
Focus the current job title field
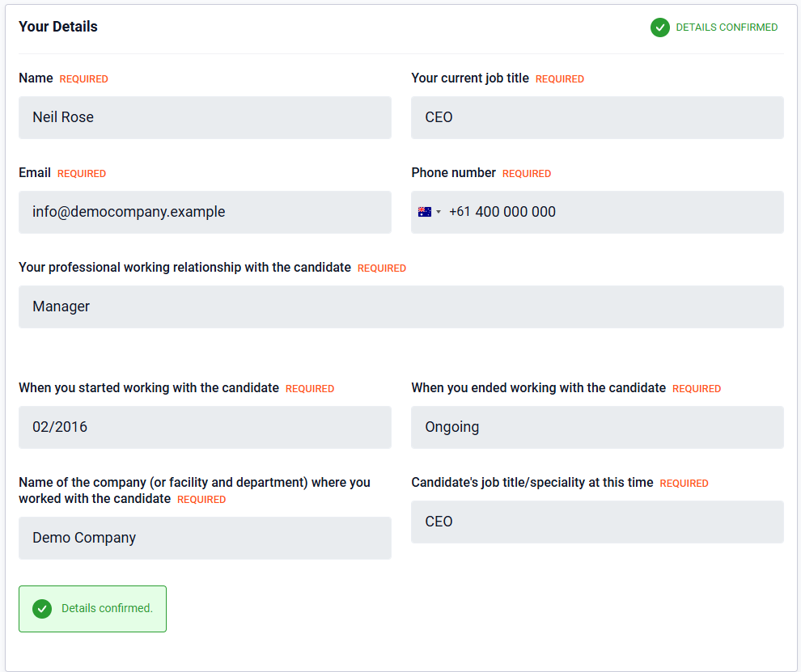pyautogui.click(x=597, y=118)
